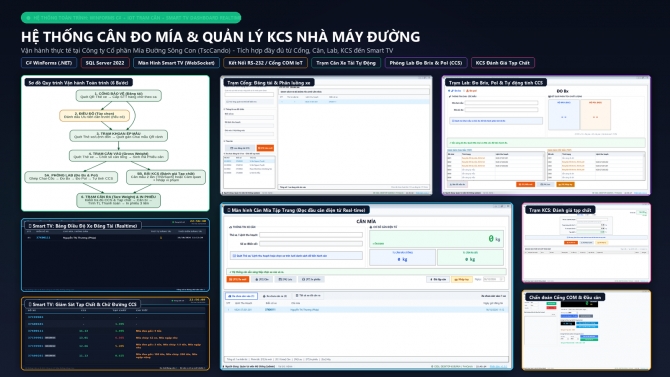Image resolution: width=670 pixels, height=377 pixels.
Task: Tick checkbox in Trạm Lab blue hint box
Action: pos(452,121)
